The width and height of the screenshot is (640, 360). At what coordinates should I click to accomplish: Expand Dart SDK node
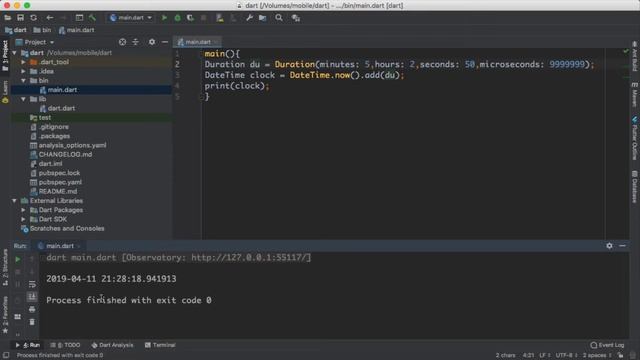click(23, 219)
